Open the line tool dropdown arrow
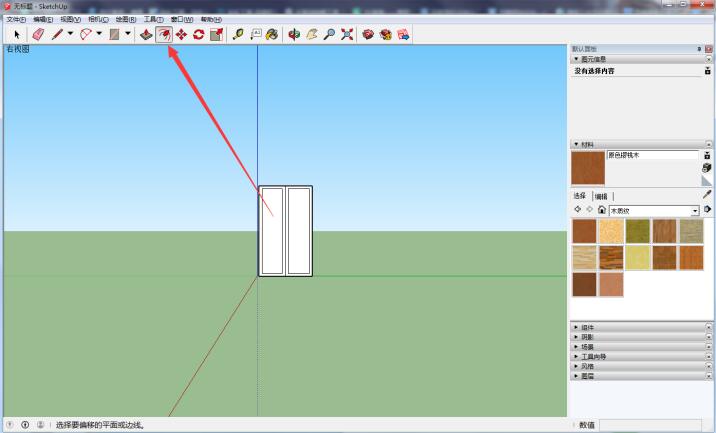Image resolution: width=716 pixels, height=433 pixels. click(x=70, y=34)
